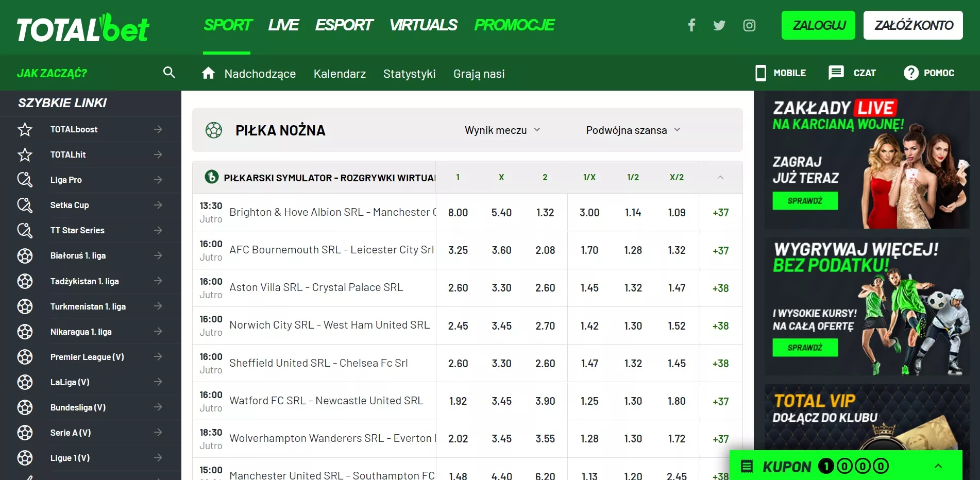Open the JAK ZACZĄĆ? link

(52, 73)
